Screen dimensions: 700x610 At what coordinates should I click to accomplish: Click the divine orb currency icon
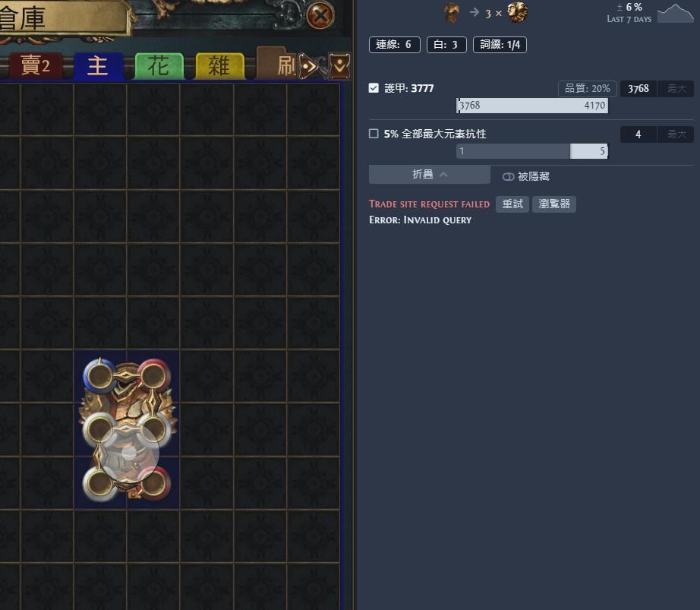(x=517, y=12)
